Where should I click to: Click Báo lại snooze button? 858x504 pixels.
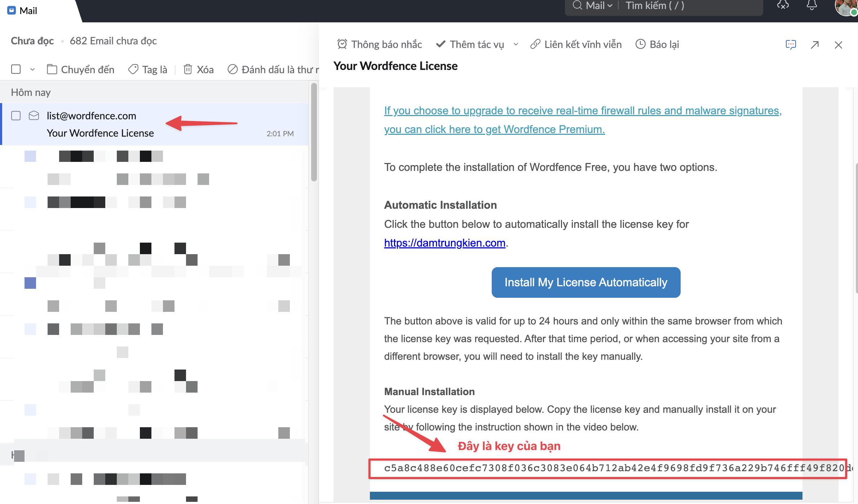pos(657,44)
